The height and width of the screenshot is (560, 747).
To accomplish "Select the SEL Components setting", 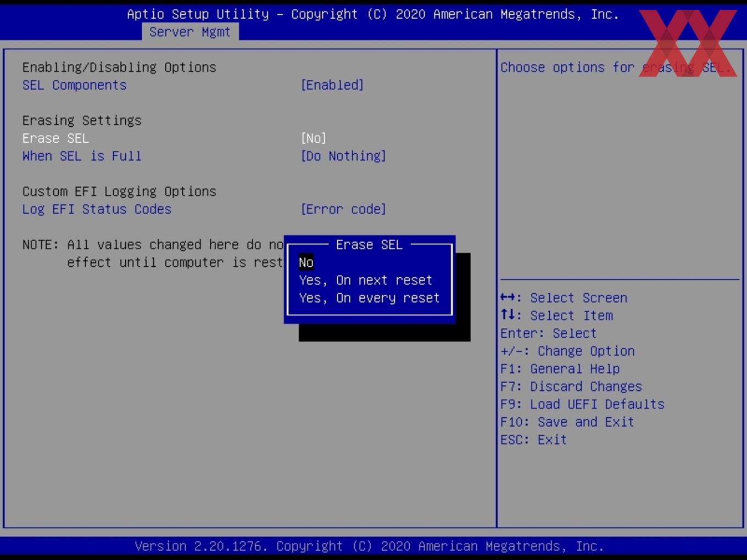I will point(75,85).
